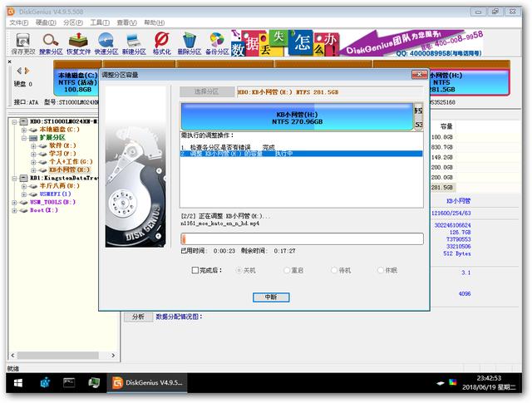Click the 保存更改 (Save Changes) toolbar icon
Screen dimensions: 532x403
tap(22, 42)
